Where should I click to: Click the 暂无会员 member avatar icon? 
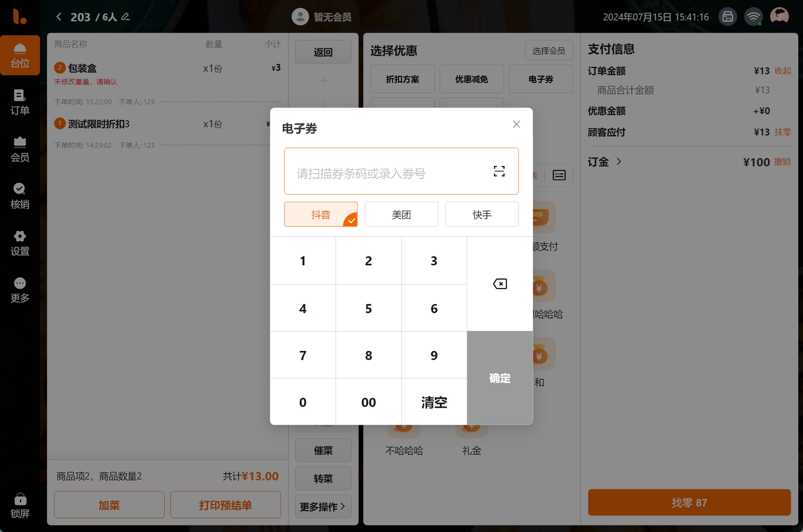tap(300, 17)
